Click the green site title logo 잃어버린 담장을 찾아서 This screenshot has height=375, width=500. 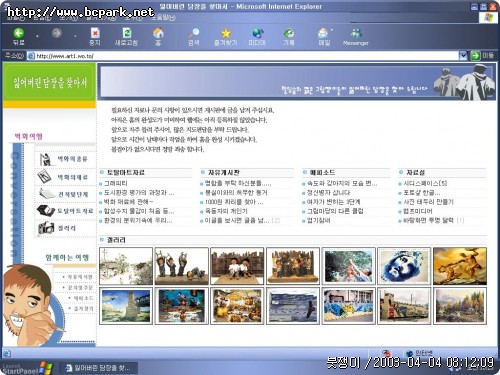pos(50,82)
